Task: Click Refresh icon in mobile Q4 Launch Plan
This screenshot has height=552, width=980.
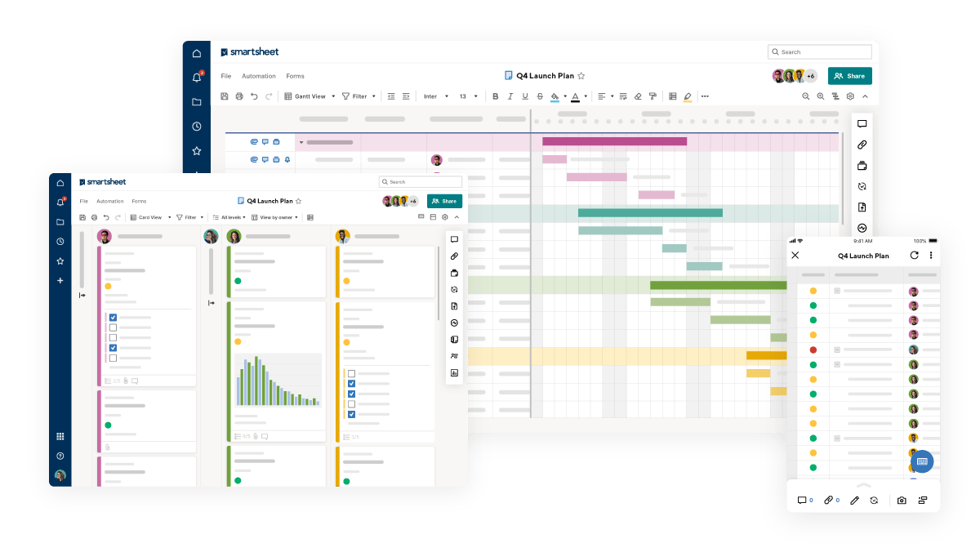Action: (914, 256)
